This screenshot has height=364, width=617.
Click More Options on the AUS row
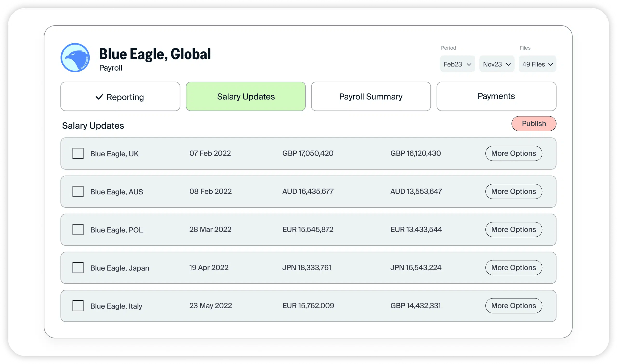point(513,192)
